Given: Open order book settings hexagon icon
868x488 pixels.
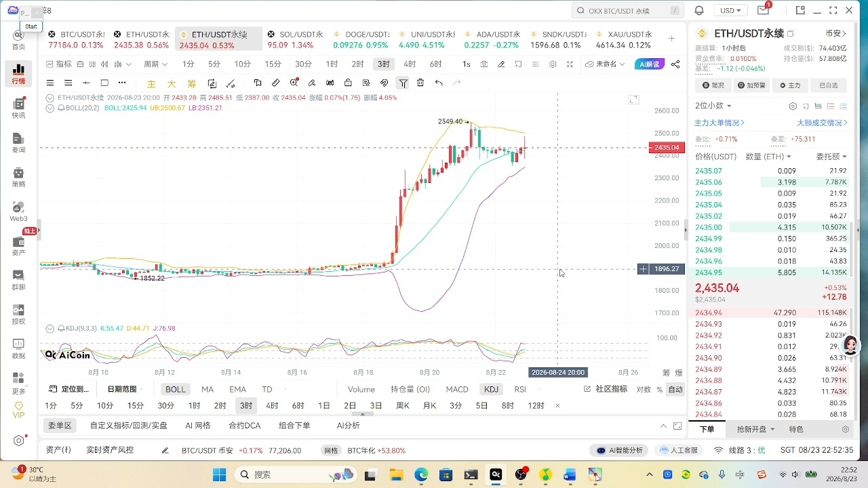Looking at the screenshot, I should point(793,106).
